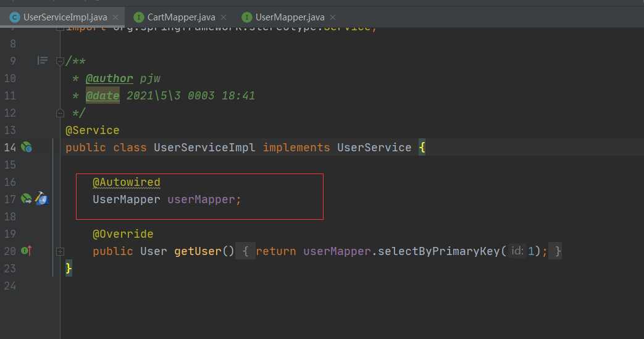The height and width of the screenshot is (339, 644).
Task: Click the implements-method gutter icon on line 20
Action: click(x=27, y=250)
